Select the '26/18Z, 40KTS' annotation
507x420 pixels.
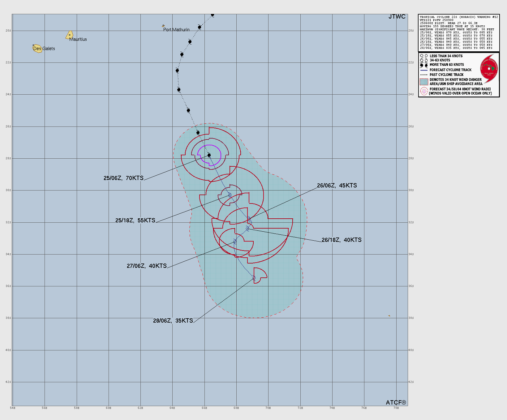tap(342, 239)
